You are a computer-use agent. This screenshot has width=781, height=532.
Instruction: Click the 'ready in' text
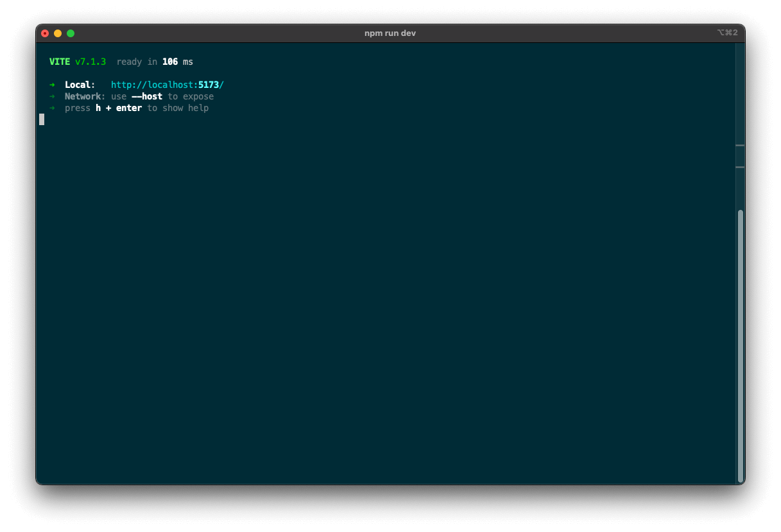point(137,62)
